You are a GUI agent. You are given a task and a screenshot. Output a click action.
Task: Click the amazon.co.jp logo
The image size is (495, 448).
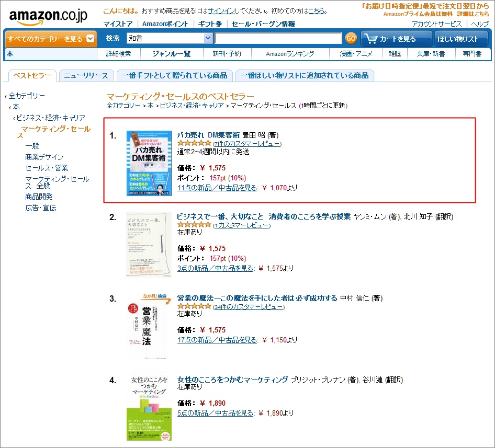pyautogui.click(x=48, y=17)
